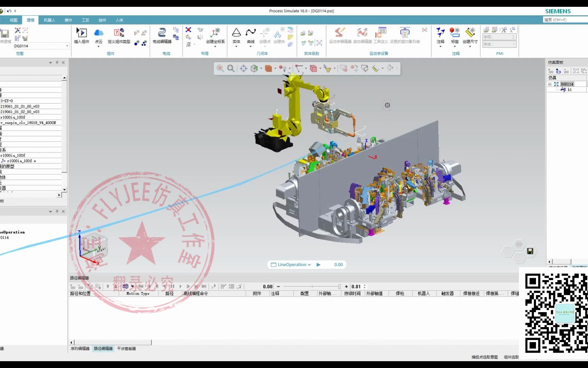This screenshot has width=588, height=368.
Task: Expand the Solid (实体) dropdown arrow
Action: tap(236, 46)
